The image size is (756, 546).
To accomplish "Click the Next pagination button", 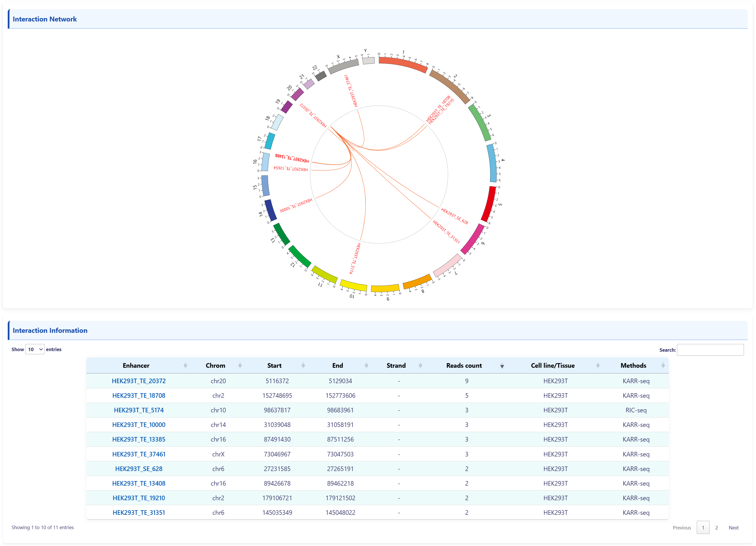I will point(733,528).
